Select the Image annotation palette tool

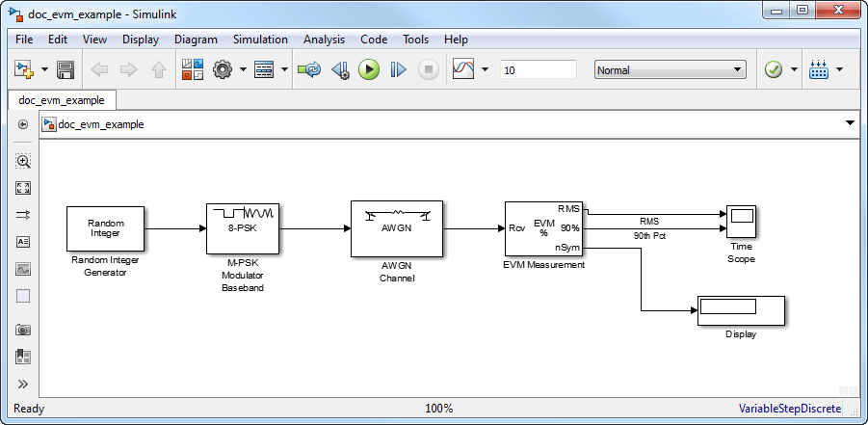pyautogui.click(x=23, y=269)
